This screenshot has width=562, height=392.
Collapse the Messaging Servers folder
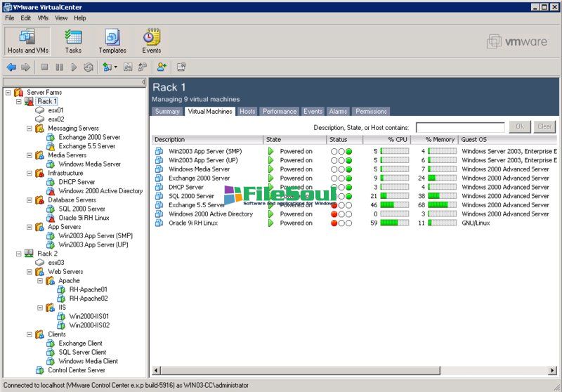point(30,129)
